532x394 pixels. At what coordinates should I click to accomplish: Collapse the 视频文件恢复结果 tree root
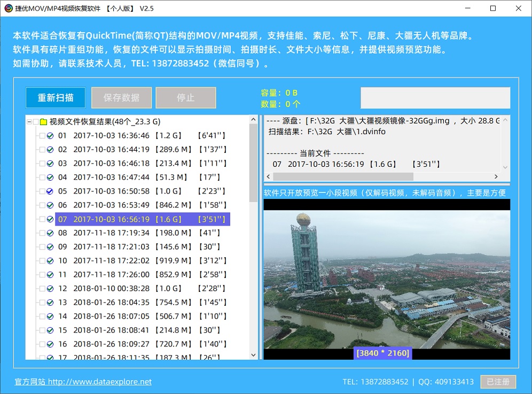coord(29,121)
